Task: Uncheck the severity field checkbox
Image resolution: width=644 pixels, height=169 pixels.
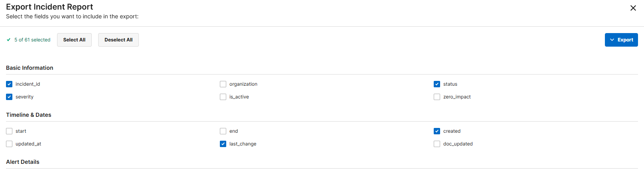Action: pos(9,97)
